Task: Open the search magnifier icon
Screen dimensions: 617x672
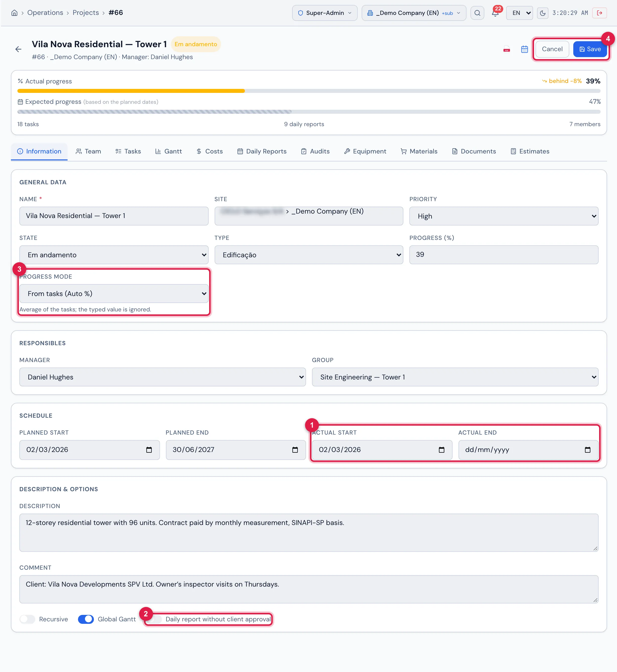Action: (477, 13)
